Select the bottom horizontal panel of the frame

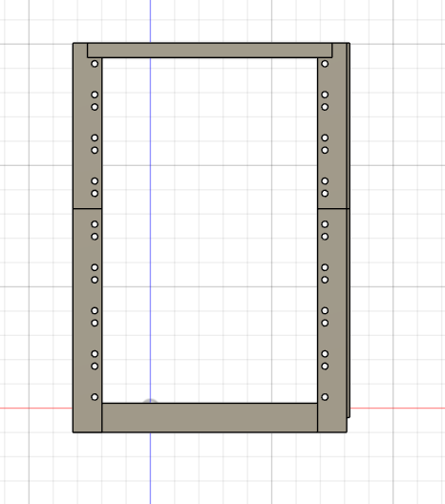point(210,417)
